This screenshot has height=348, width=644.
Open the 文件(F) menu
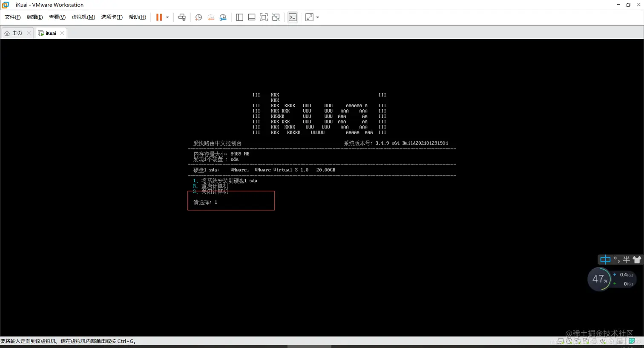coord(12,17)
